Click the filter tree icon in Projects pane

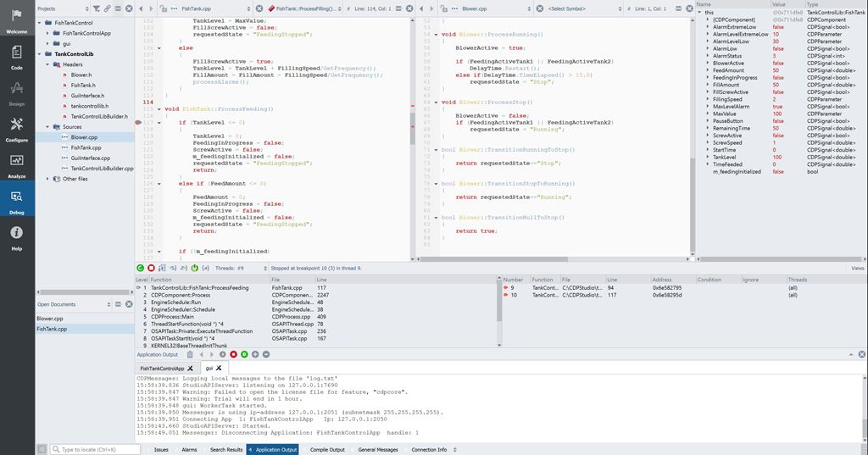97,8
